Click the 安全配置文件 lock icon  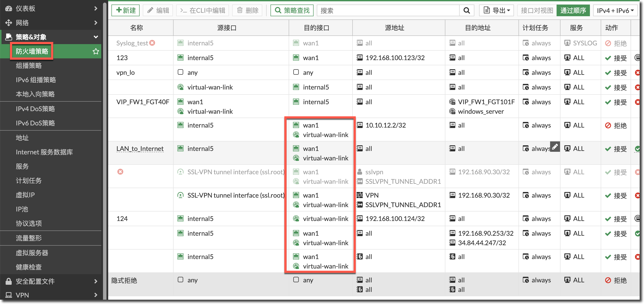coord(8,281)
